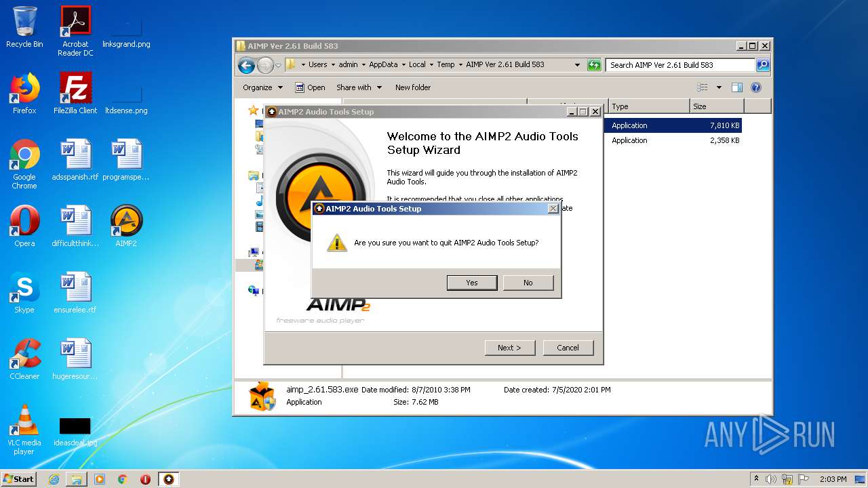
Task: Click the search magnifier button in Explorer
Action: (763, 65)
